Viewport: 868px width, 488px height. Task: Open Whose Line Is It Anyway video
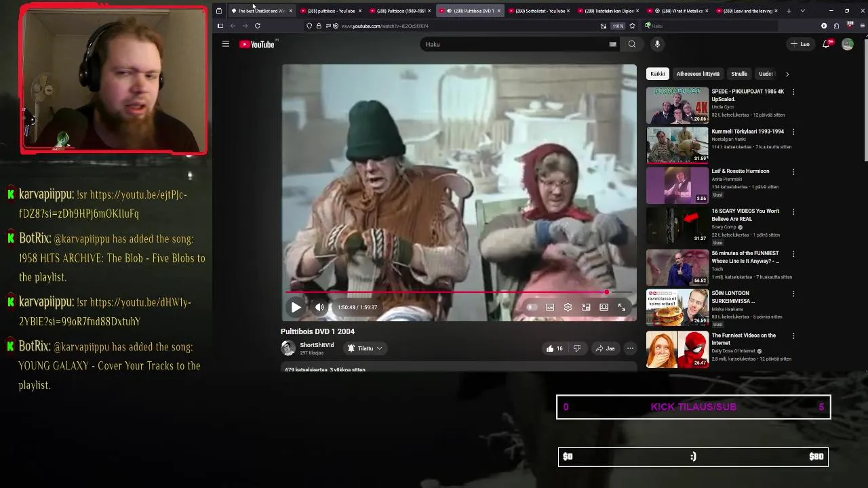[x=745, y=257]
